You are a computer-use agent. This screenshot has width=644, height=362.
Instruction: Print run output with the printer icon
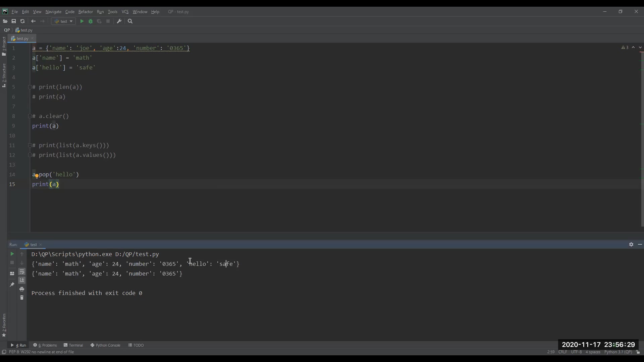pos(22,289)
